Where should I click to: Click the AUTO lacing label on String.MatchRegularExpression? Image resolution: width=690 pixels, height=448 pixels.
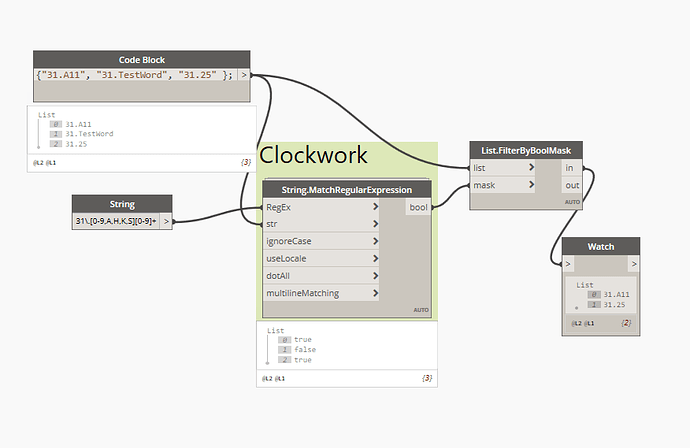click(x=421, y=310)
